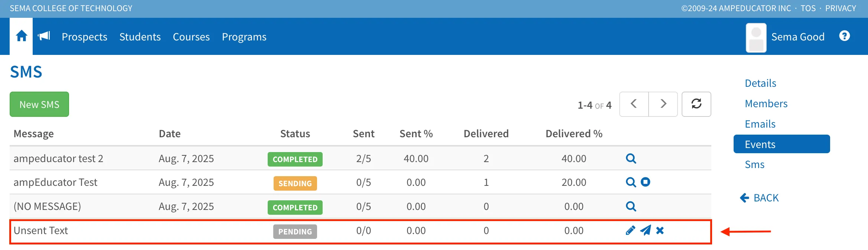Viewport: 868px width, 250px height.
Task: Refresh the SMS list
Action: pos(696,104)
